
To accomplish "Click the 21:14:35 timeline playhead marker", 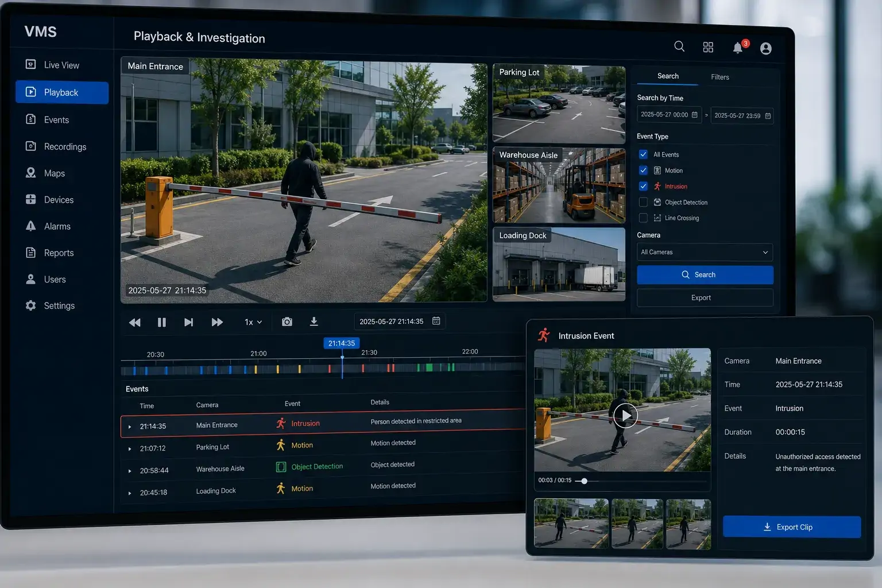I will 342,343.
